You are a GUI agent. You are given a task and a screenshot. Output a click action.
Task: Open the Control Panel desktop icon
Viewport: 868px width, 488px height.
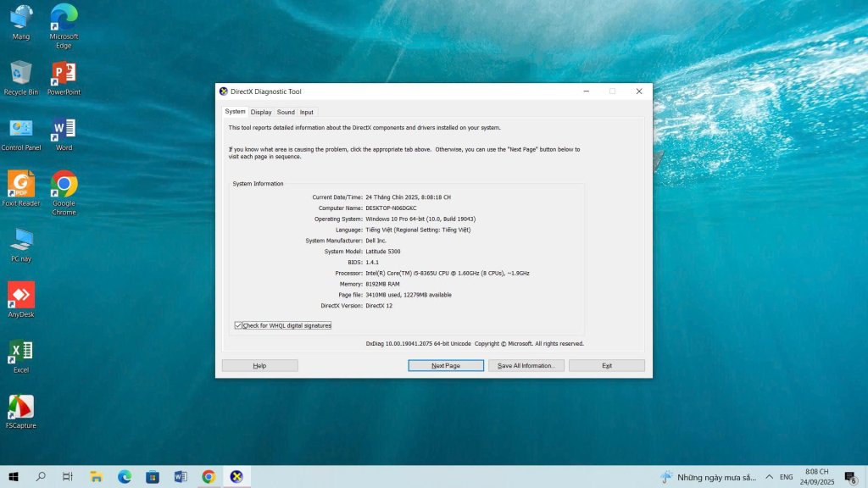pyautogui.click(x=21, y=129)
